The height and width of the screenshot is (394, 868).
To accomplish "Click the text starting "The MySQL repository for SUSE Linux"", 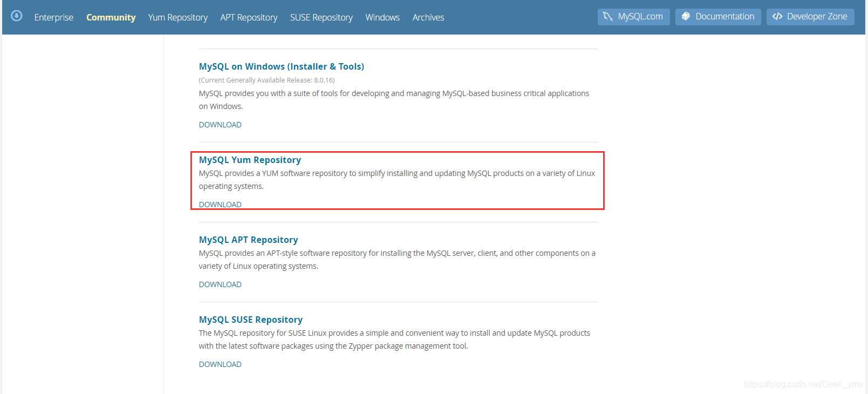I will point(394,339).
